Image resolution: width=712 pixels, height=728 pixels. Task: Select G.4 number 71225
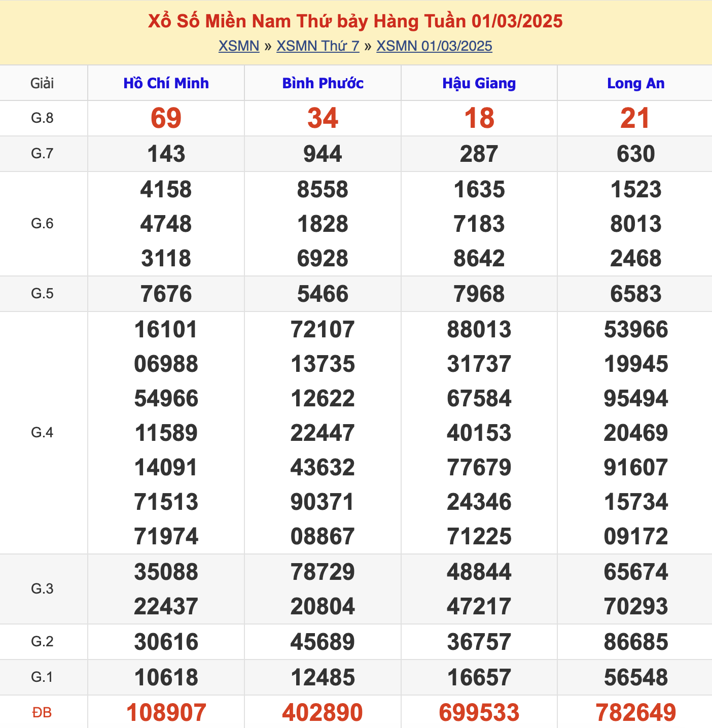tap(479, 537)
